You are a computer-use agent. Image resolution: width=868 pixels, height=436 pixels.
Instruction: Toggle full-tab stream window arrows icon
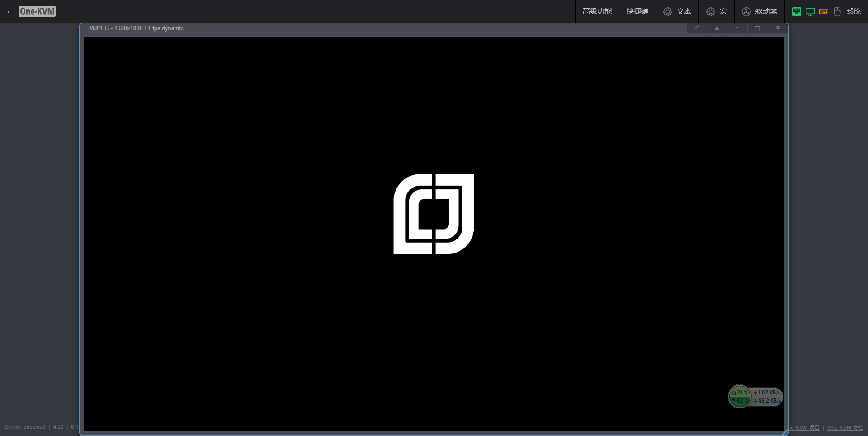(x=697, y=28)
